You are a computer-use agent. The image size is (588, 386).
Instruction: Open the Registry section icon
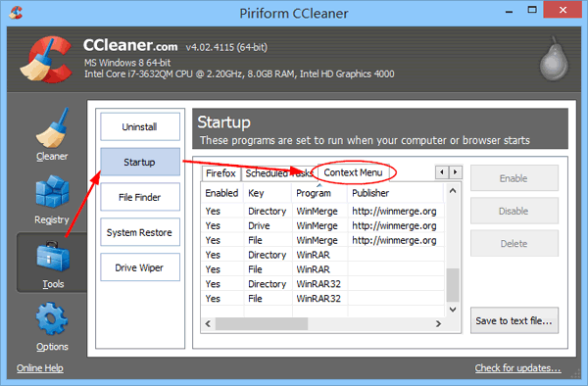click(x=52, y=191)
